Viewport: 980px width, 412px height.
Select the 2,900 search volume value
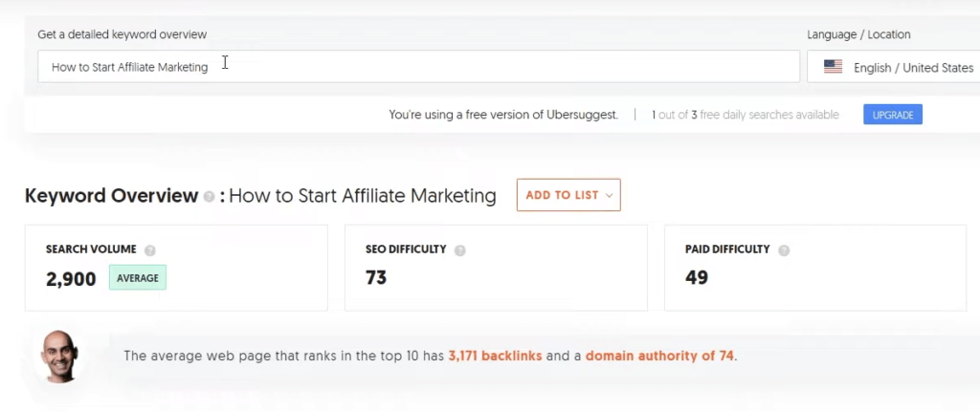coord(71,279)
